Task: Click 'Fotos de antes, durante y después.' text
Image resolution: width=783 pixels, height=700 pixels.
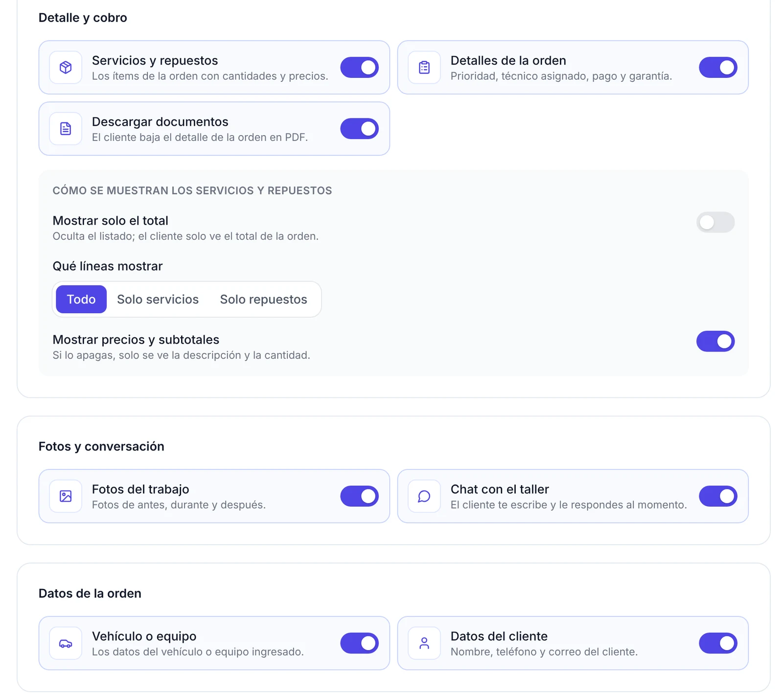Action: tap(179, 505)
